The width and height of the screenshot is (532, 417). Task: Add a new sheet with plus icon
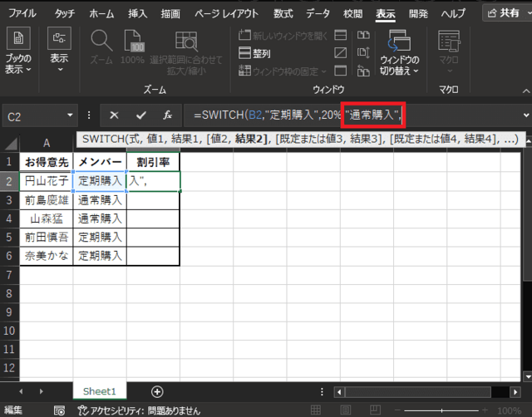pyautogui.click(x=157, y=390)
